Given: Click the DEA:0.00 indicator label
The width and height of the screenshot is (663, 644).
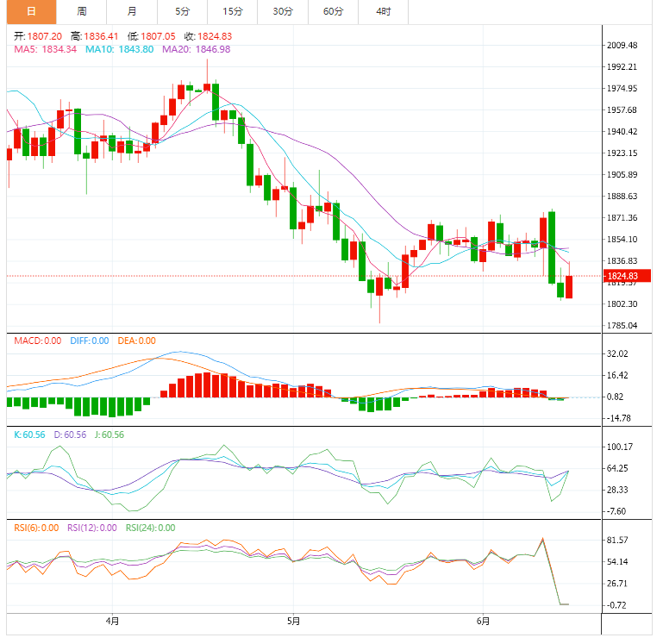Looking at the screenshot, I should (x=136, y=341).
